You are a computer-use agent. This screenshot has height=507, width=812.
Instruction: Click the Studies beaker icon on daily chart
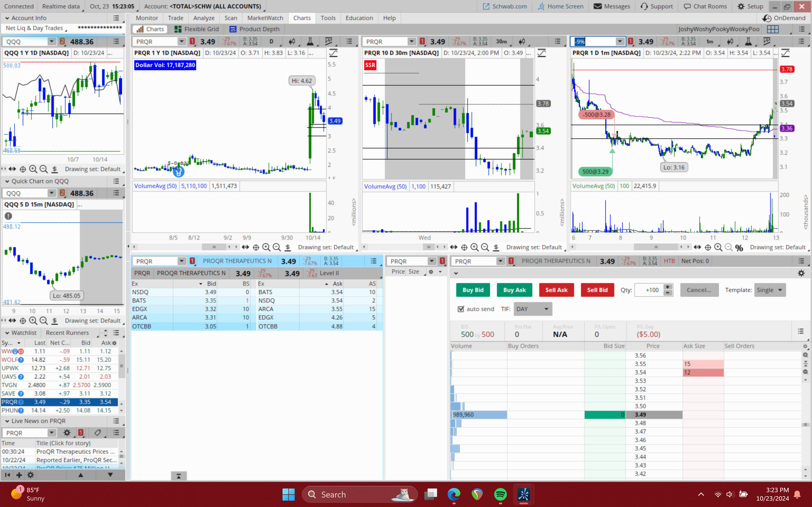310,41
